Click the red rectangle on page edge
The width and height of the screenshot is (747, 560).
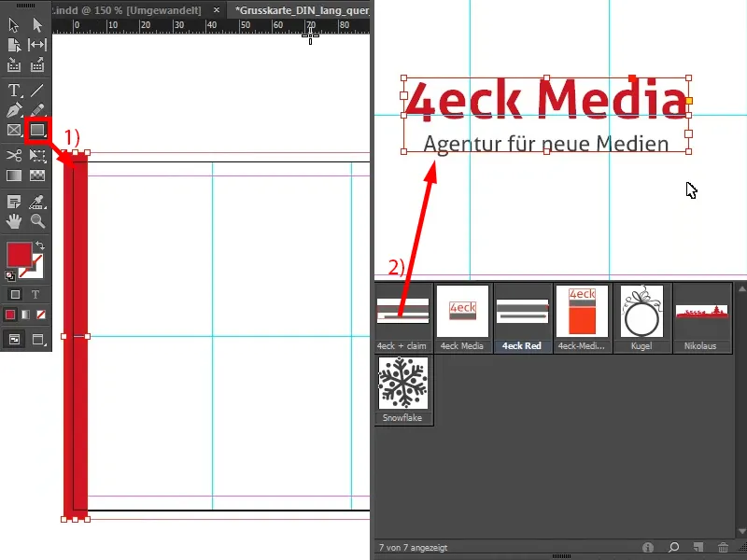click(x=76, y=336)
